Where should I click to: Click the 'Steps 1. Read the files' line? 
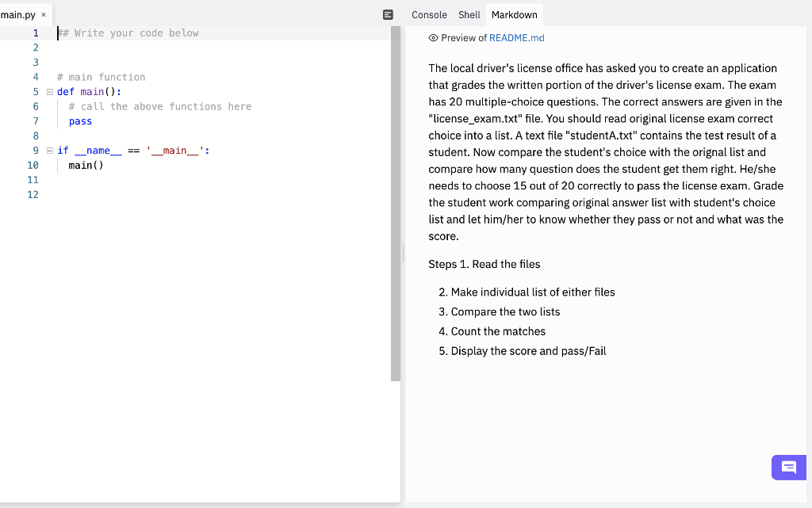[483, 264]
